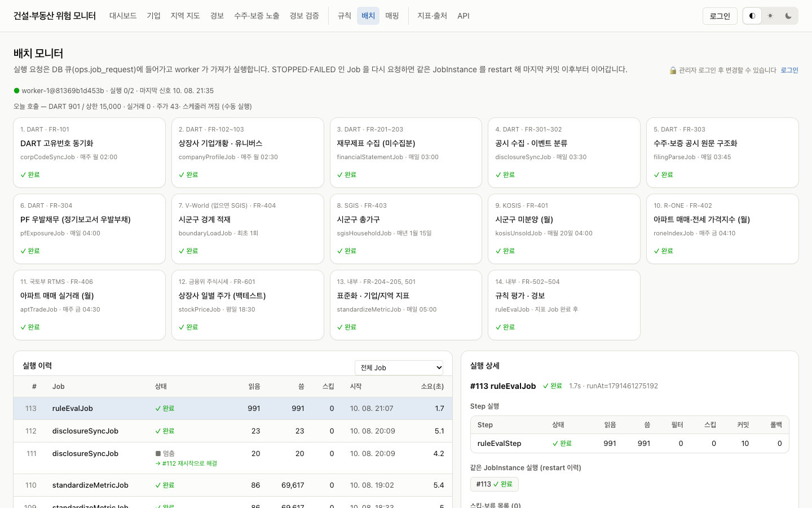The image size is (812, 508).
Task: Enable dark theme with the moon icon
Action: click(x=788, y=16)
